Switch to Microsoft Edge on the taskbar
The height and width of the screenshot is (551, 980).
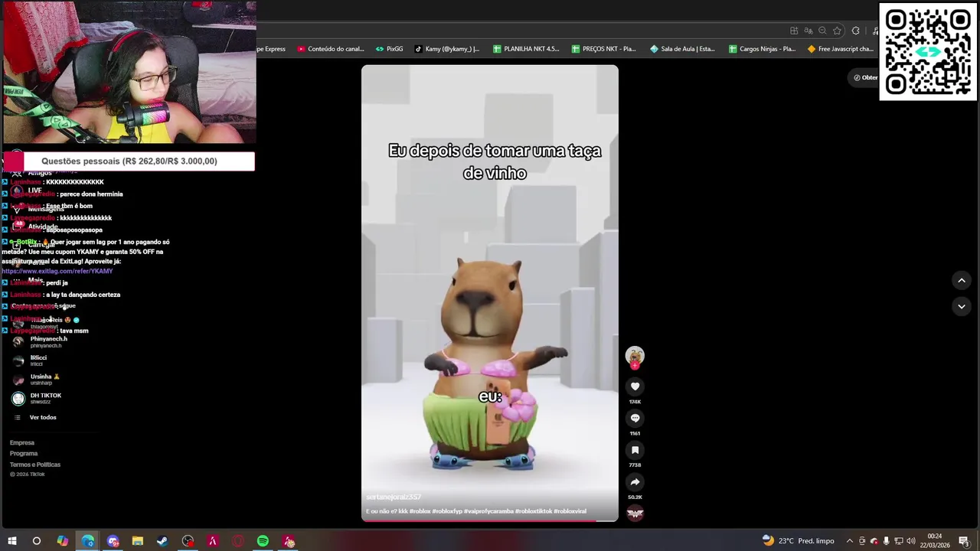pyautogui.click(x=88, y=541)
